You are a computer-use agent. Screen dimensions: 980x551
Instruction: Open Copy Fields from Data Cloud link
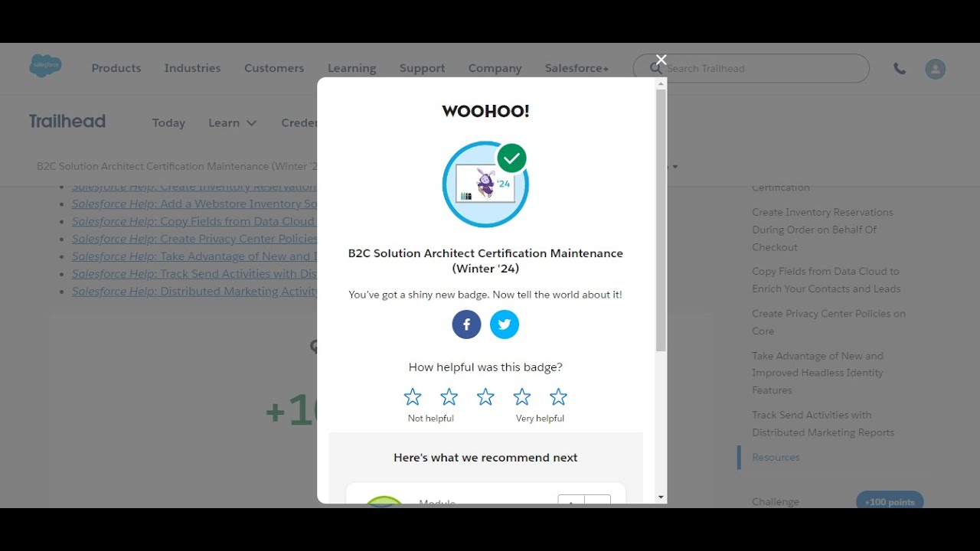point(194,222)
